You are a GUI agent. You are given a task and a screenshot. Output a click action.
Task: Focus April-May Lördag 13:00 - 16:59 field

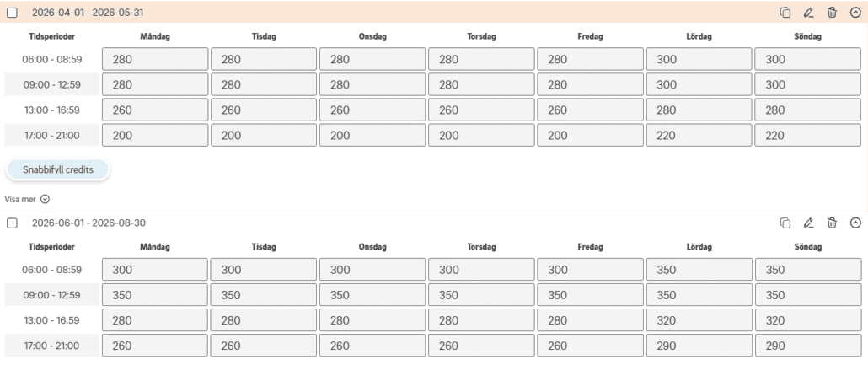click(699, 110)
